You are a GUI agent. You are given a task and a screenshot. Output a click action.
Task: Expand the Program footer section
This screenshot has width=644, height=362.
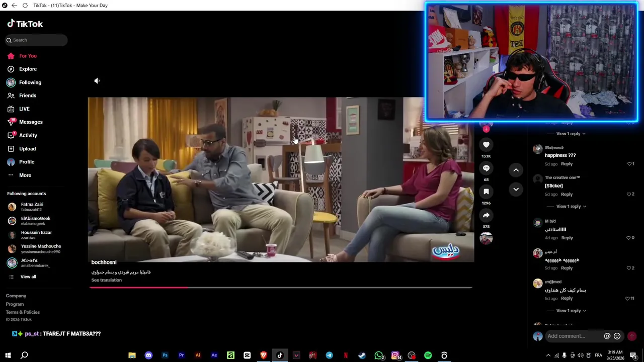click(15, 304)
